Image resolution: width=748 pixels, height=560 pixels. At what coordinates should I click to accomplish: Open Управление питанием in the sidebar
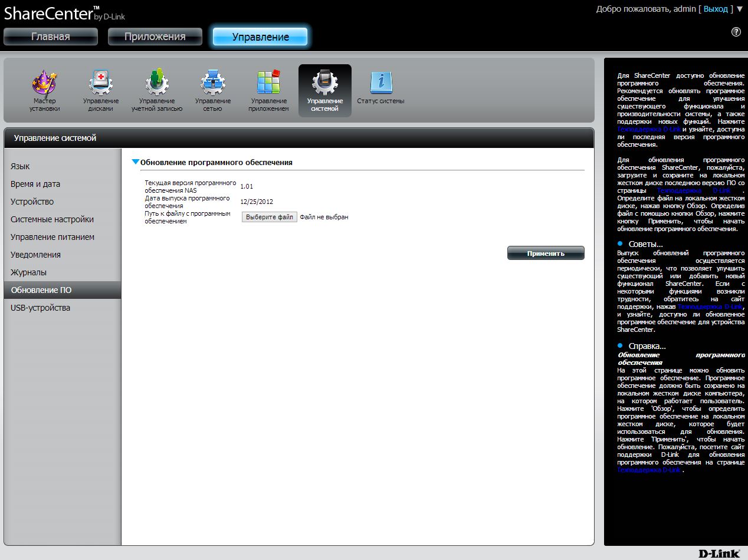coord(62,237)
